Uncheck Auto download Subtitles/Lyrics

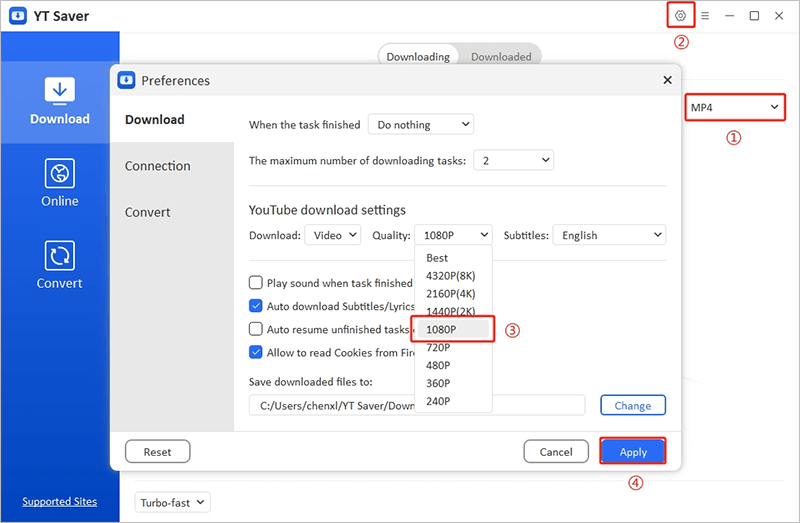[256, 306]
